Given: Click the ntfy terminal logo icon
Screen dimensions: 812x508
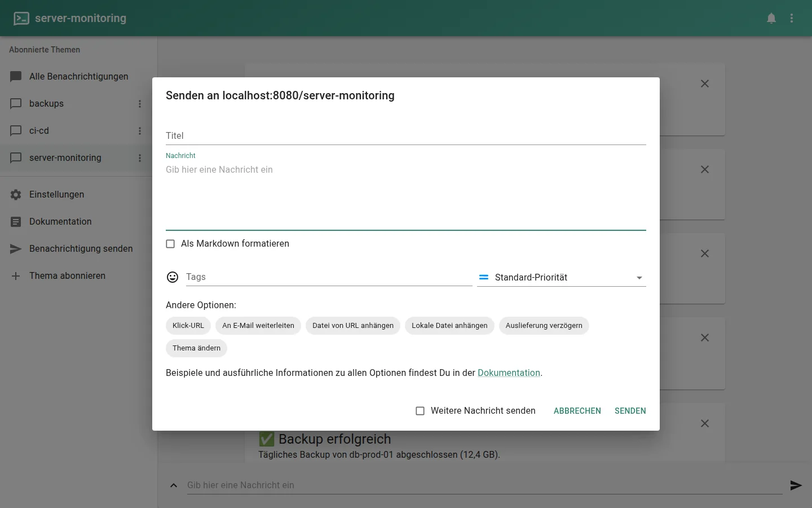Looking at the screenshot, I should pos(21,18).
